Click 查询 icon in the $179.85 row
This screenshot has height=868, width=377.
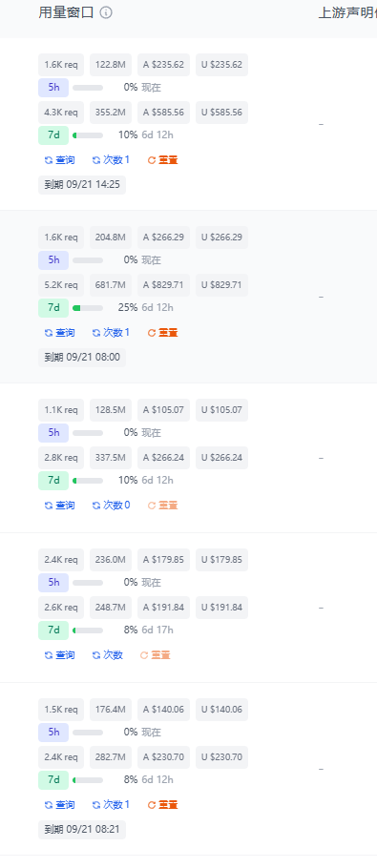click(49, 655)
